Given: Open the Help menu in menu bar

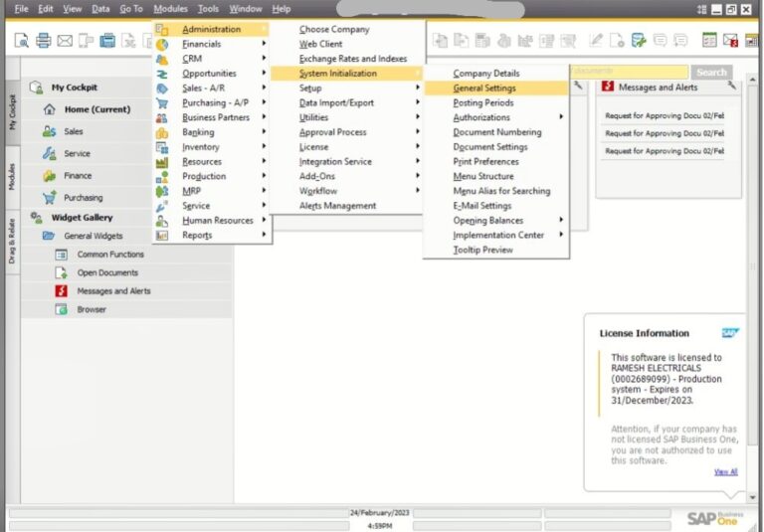Looking at the screenshot, I should (x=282, y=9).
